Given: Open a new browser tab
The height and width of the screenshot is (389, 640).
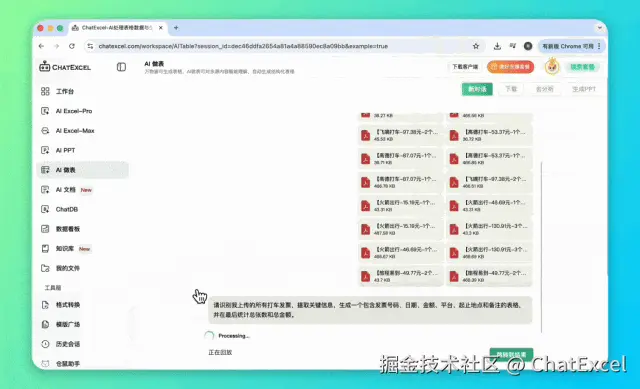Looking at the screenshot, I should coord(176,28).
